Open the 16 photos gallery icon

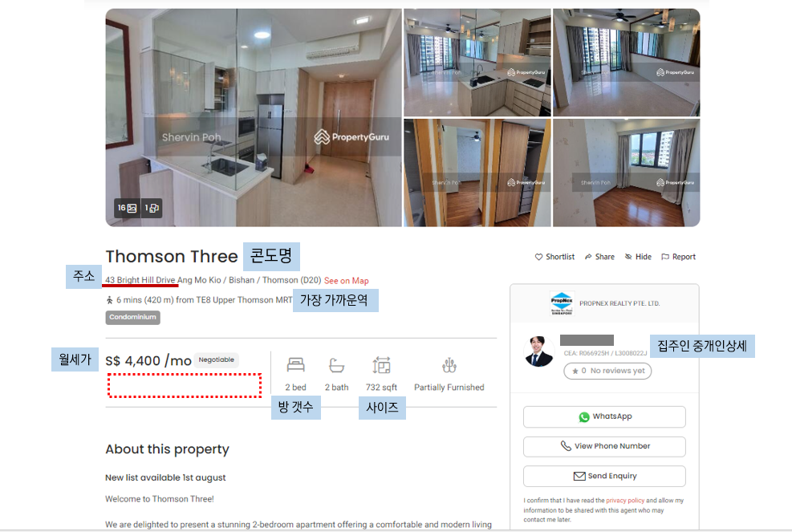pyautogui.click(x=128, y=208)
